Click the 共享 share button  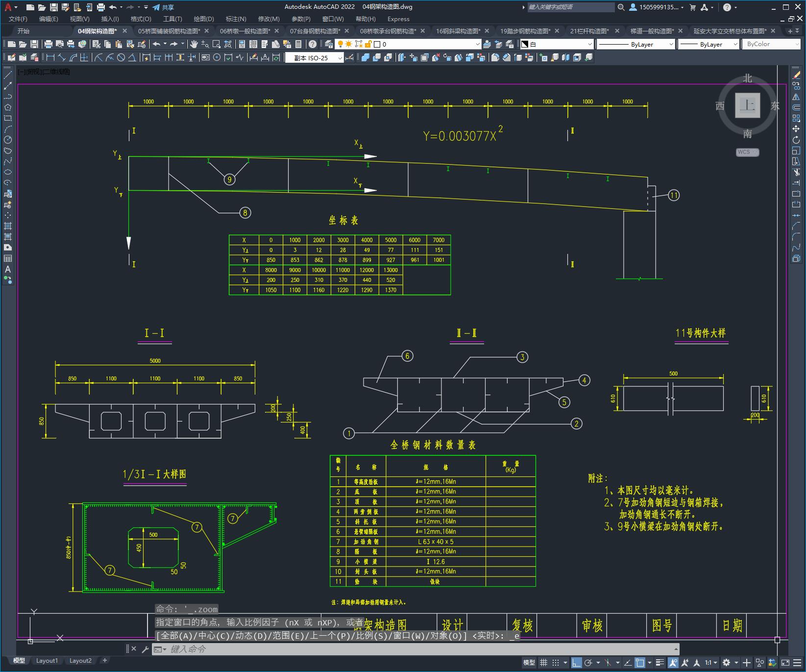[x=163, y=7]
